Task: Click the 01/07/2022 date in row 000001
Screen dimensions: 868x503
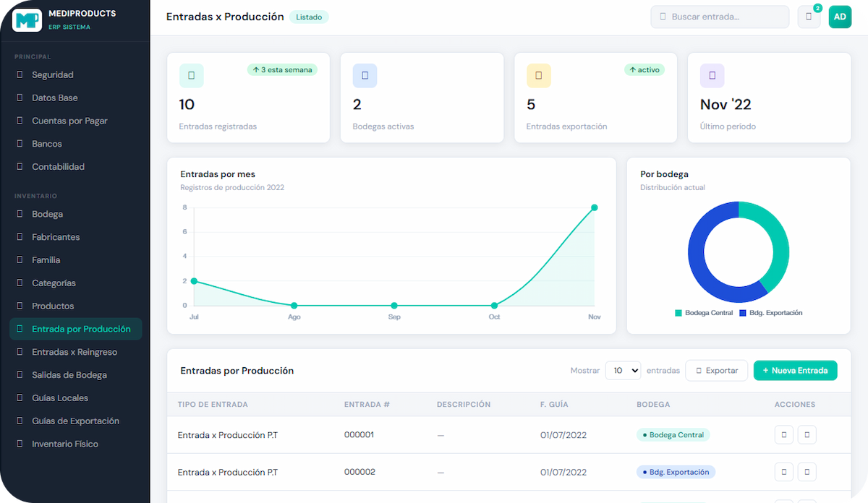Action: click(563, 435)
